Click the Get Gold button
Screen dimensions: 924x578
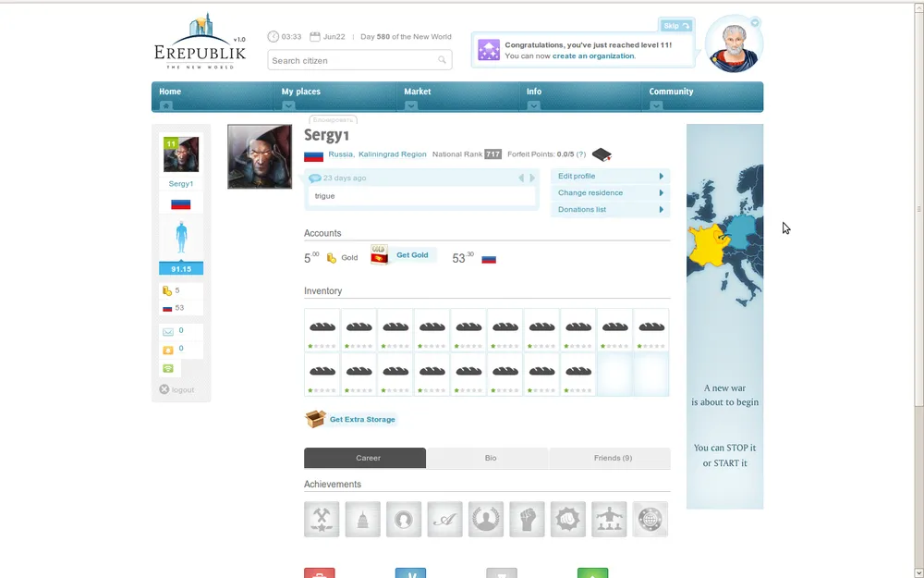tap(412, 255)
